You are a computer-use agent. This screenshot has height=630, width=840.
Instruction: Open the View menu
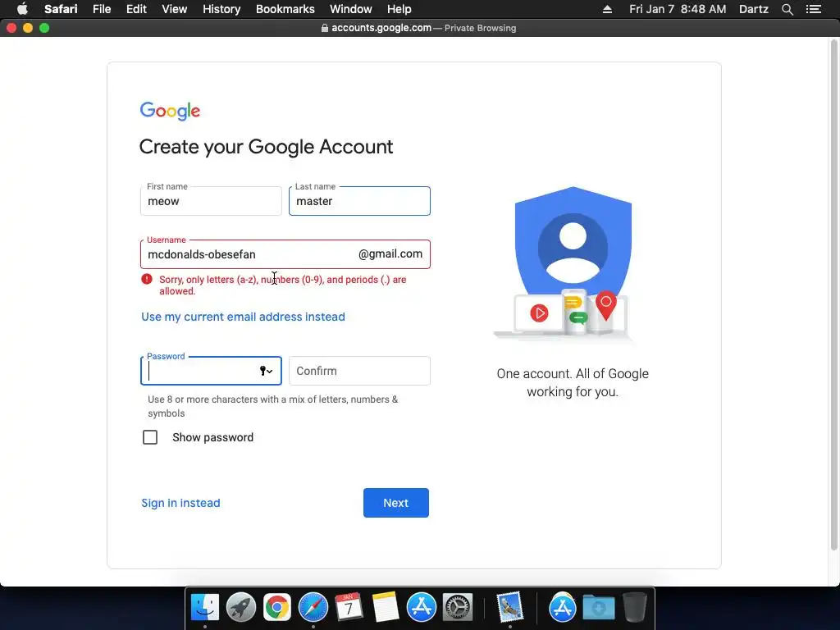[x=175, y=9]
